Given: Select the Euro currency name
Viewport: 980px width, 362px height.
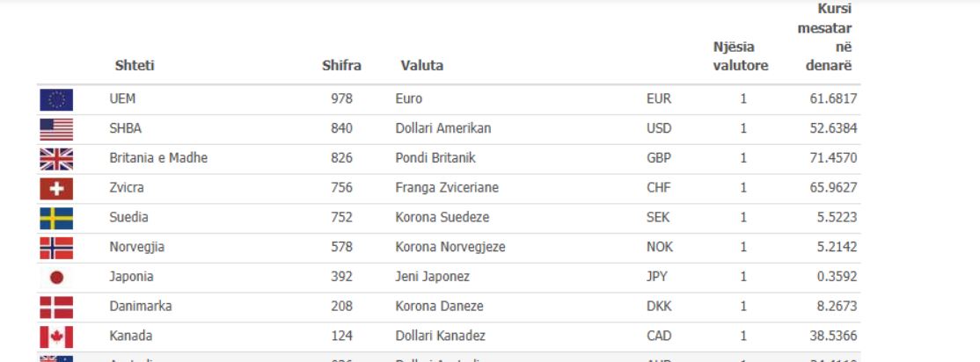Looking at the screenshot, I should point(409,99).
